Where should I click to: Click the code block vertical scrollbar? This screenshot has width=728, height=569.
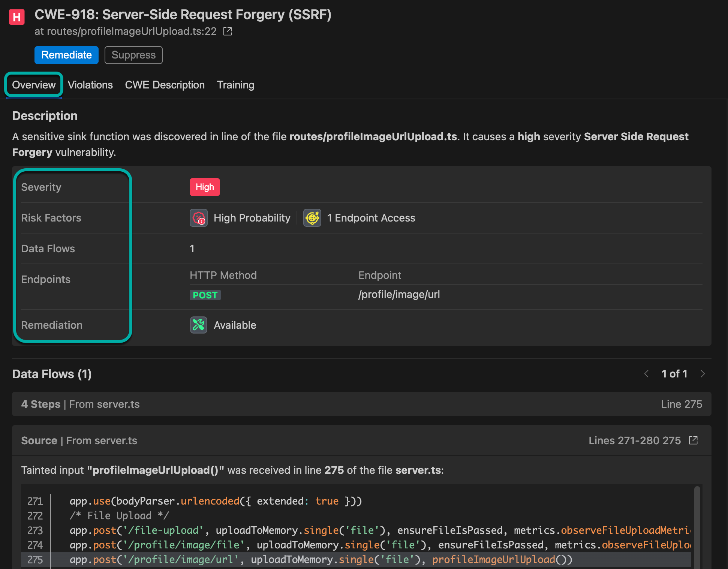tap(697, 525)
